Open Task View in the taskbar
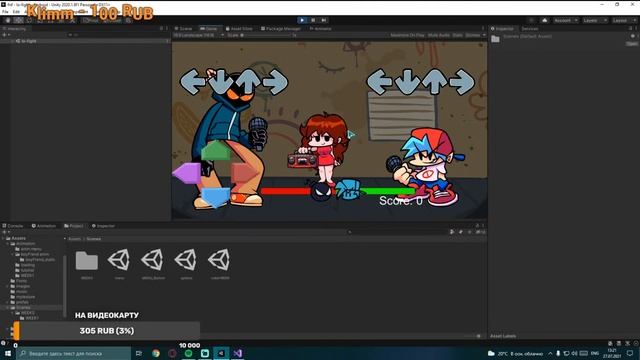This screenshot has height=360, width=640. (139, 353)
